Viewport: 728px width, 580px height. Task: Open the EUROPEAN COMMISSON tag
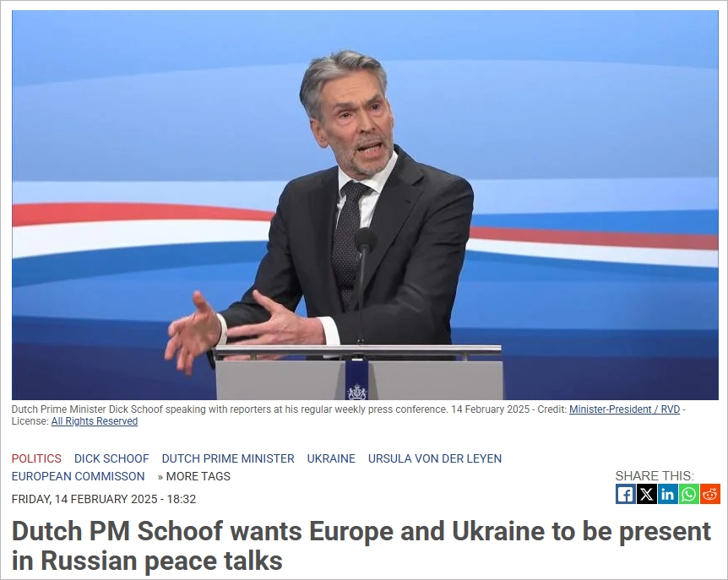point(78,476)
